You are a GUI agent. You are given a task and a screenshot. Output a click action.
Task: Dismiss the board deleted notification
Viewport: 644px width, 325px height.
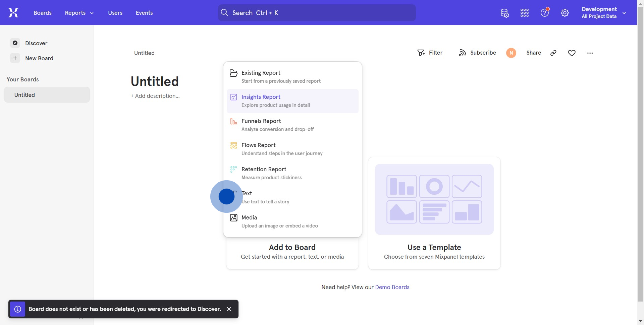tap(229, 309)
